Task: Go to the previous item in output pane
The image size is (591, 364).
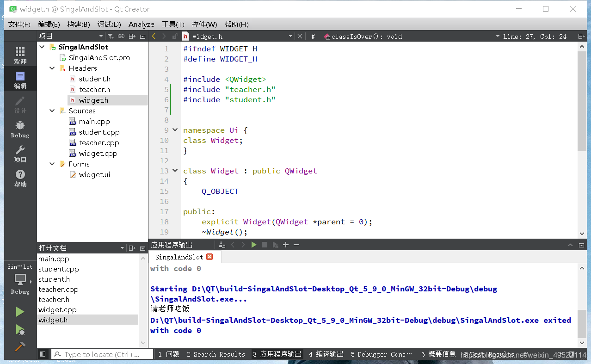Action: tap(233, 245)
